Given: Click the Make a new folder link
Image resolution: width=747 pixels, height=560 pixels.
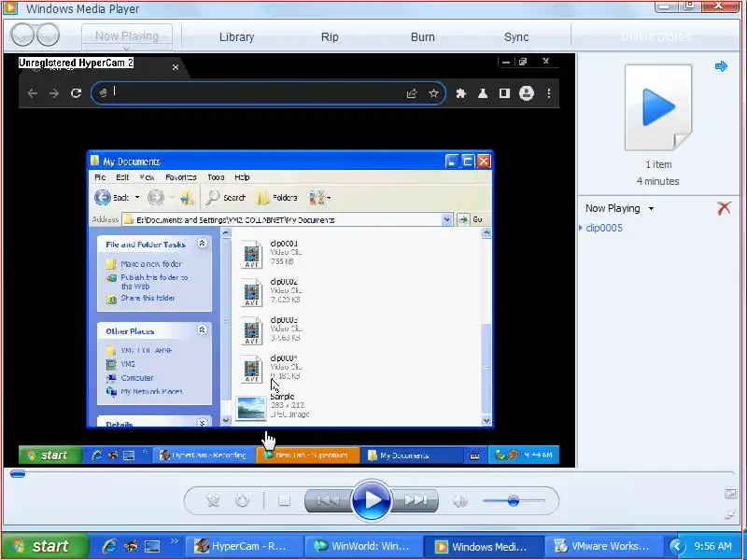Looking at the screenshot, I should [151, 264].
